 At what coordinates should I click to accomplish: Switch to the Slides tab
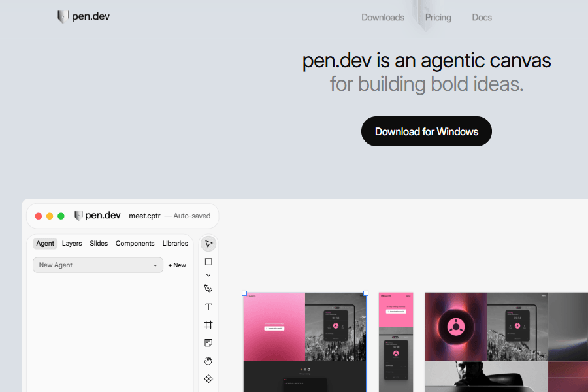coord(99,244)
